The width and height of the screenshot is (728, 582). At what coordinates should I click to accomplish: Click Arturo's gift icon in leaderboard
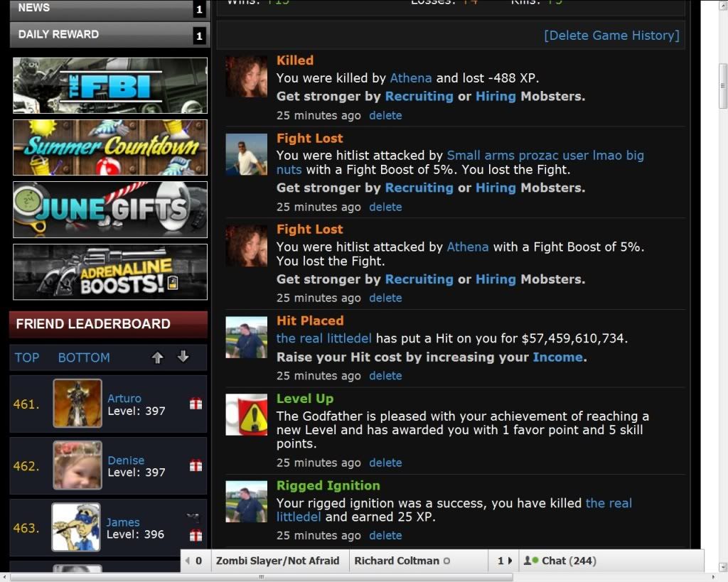point(196,404)
